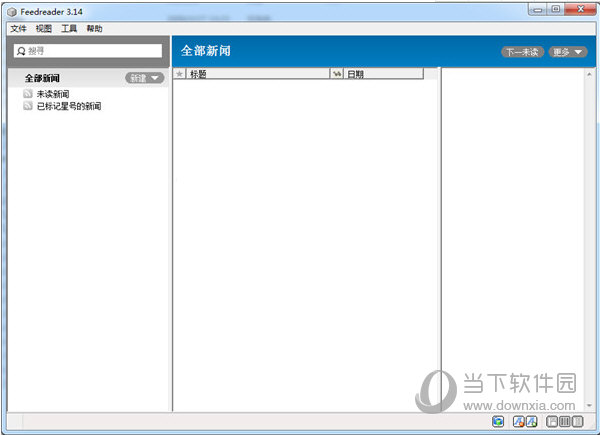Open the 帮助 menu

(x=94, y=28)
